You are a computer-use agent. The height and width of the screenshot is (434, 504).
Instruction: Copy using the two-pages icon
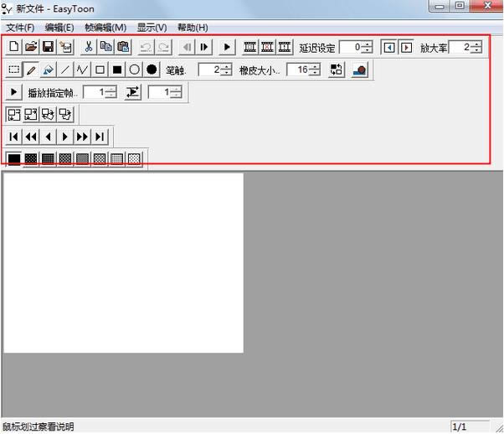(105, 47)
